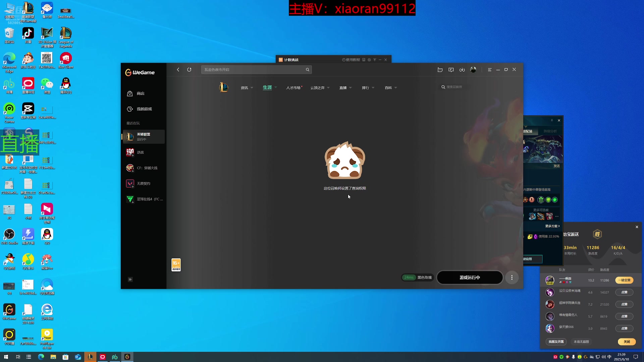Click 一键全赞 button in results panel
Image resolution: width=644 pixels, height=362 pixels.
click(624, 280)
